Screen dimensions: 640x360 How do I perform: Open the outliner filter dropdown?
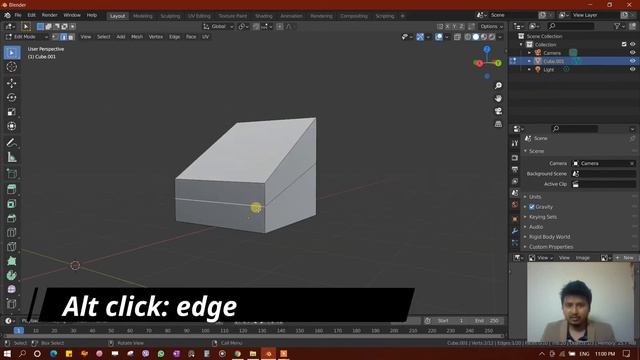(x=619, y=26)
